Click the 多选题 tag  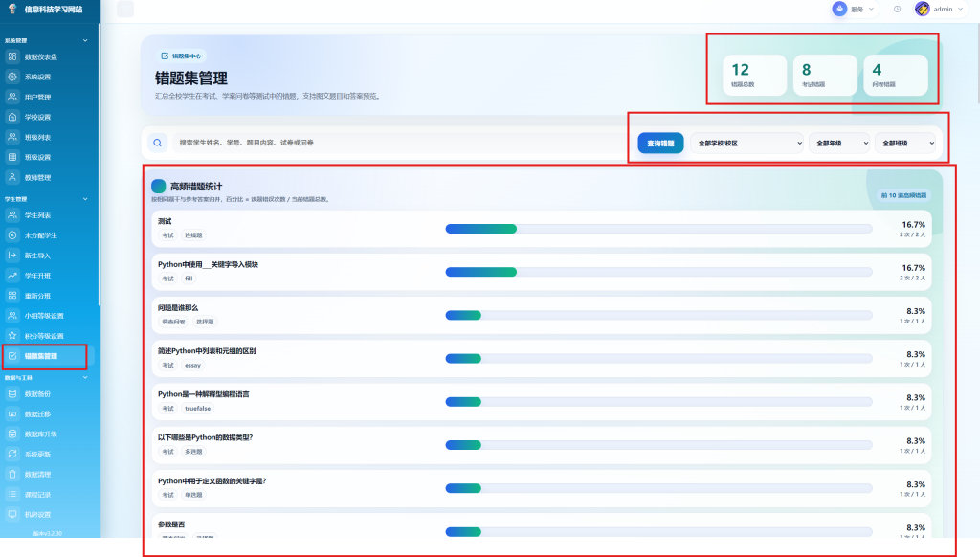pyautogui.click(x=193, y=452)
